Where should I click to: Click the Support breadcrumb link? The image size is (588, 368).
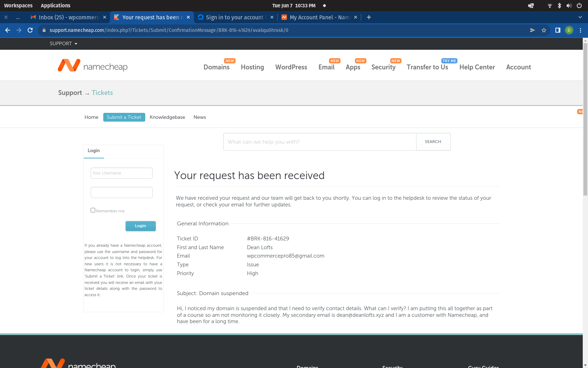[70, 93]
